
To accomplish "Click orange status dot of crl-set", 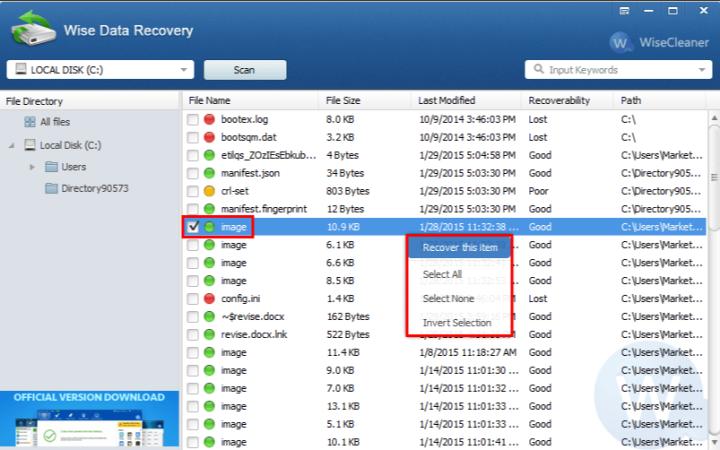I will coord(209,191).
